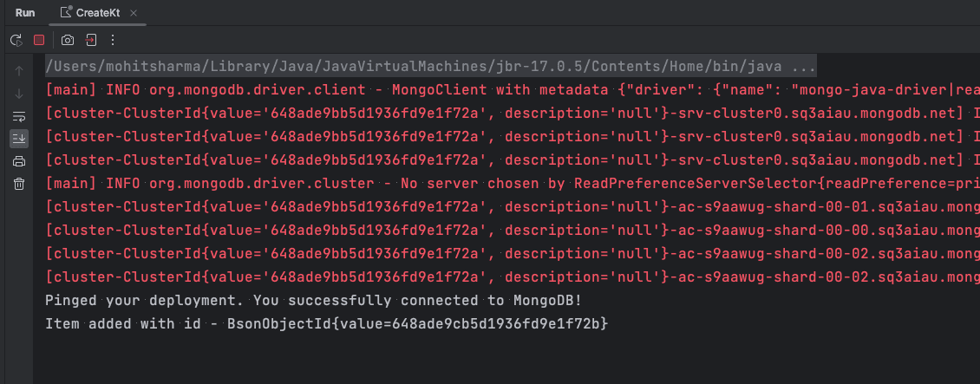This screenshot has height=384, width=980.
Task: Toggle scroll to end of output
Action: click(19, 139)
